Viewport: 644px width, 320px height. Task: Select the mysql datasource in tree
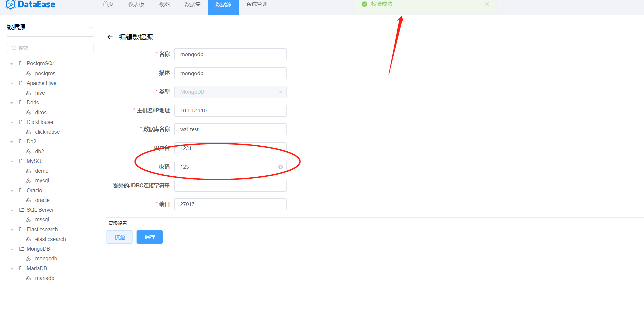(42, 181)
